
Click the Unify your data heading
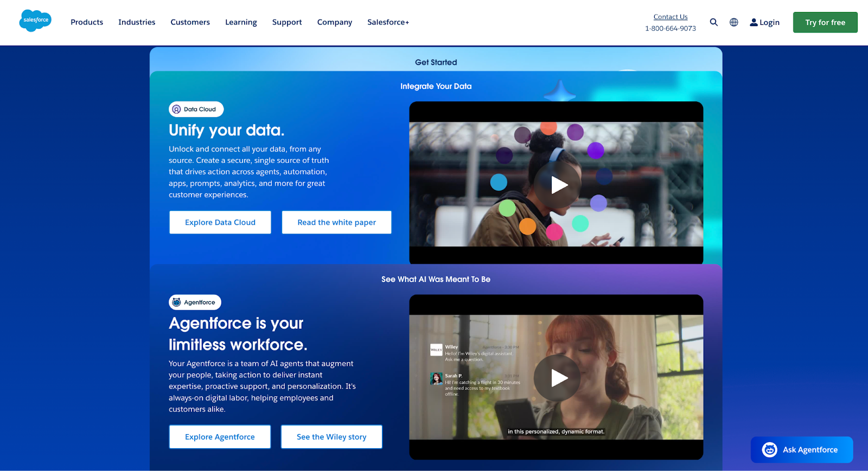click(227, 130)
